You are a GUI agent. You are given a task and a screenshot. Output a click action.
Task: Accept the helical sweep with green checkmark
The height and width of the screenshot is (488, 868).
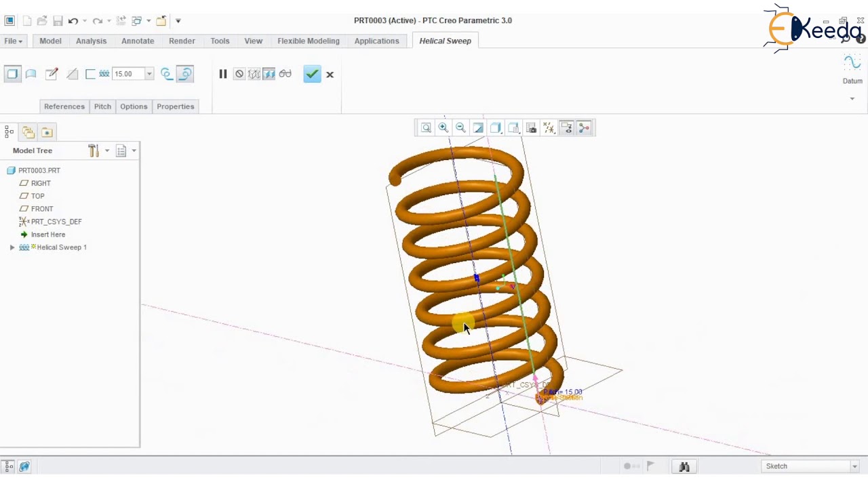pos(312,74)
